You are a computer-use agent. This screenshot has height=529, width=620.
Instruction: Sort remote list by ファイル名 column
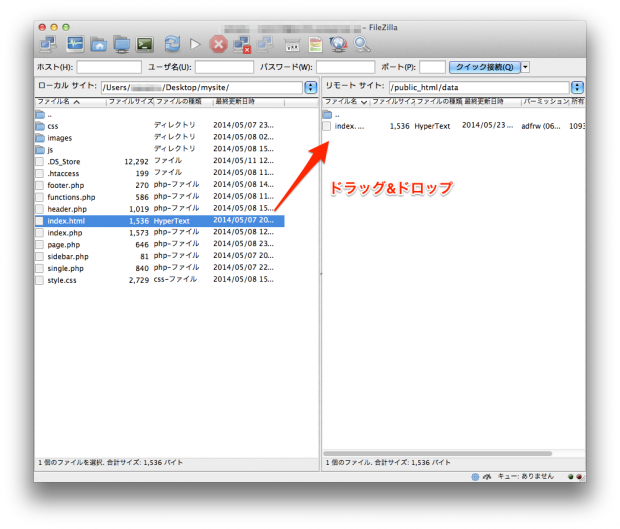[x=346, y=102]
